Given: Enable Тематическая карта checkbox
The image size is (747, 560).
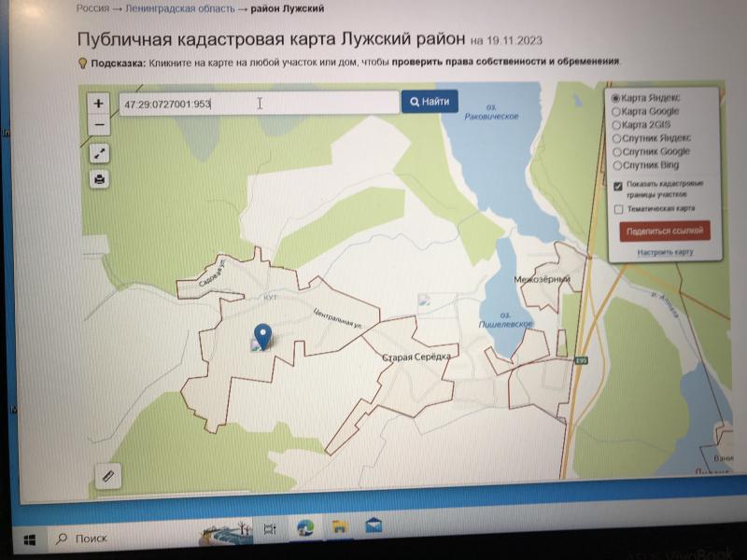Looking at the screenshot, I should click(618, 209).
